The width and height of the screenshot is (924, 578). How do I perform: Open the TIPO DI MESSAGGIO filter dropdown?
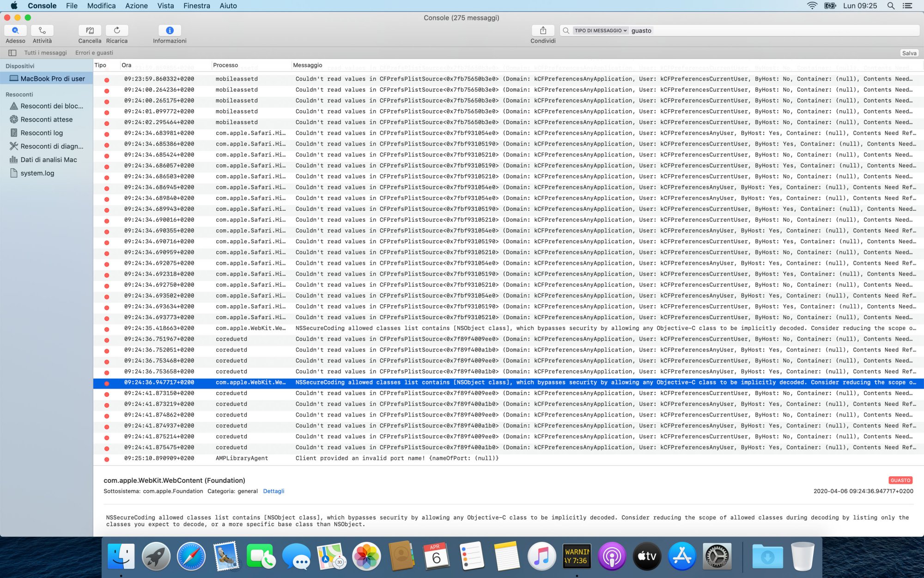[x=601, y=31]
